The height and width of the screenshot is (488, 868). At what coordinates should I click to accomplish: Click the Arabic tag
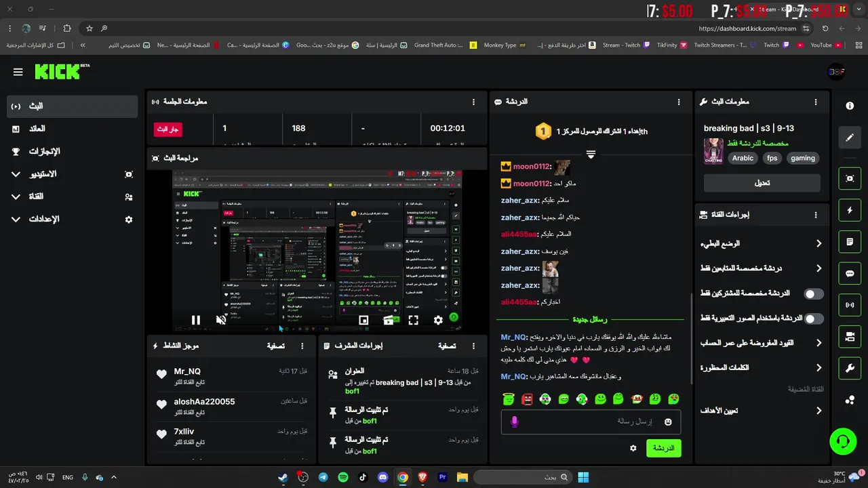[x=743, y=158]
